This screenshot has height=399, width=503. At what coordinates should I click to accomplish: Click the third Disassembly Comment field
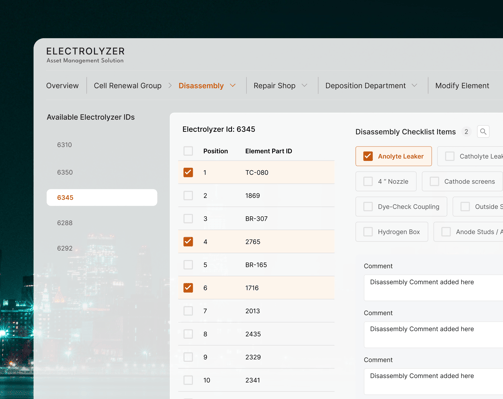click(433, 381)
